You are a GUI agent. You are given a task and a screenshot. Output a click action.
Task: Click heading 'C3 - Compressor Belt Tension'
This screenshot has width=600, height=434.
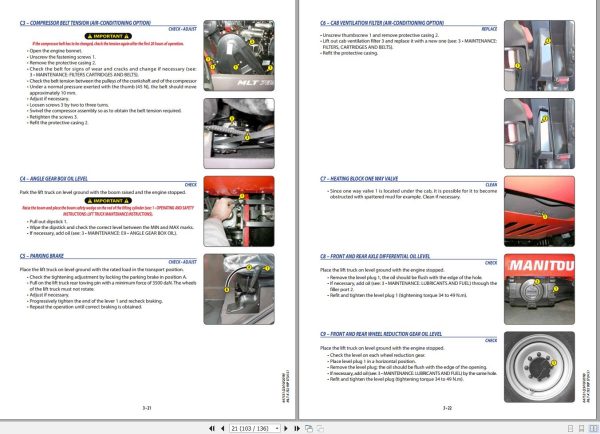click(85, 23)
